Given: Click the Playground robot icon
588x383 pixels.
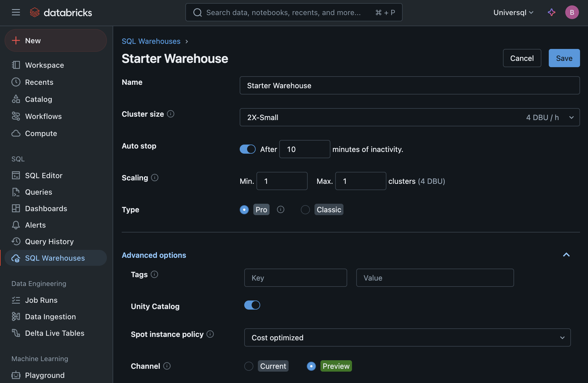Looking at the screenshot, I should coord(16,375).
